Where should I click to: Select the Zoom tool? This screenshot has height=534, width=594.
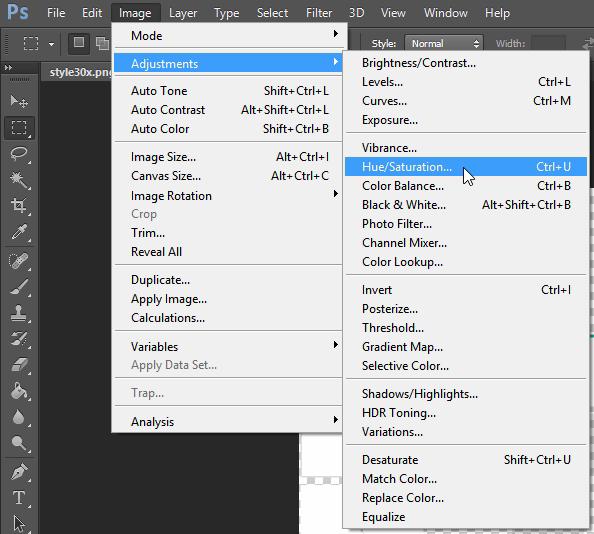(19, 443)
